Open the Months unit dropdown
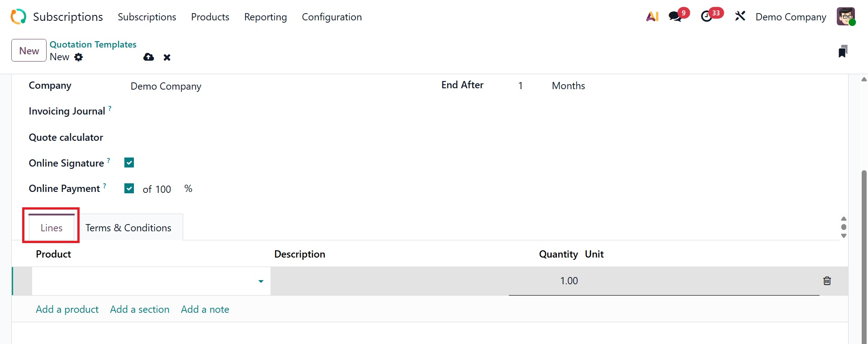This screenshot has height=344, width=868. [x=568, y=86]
